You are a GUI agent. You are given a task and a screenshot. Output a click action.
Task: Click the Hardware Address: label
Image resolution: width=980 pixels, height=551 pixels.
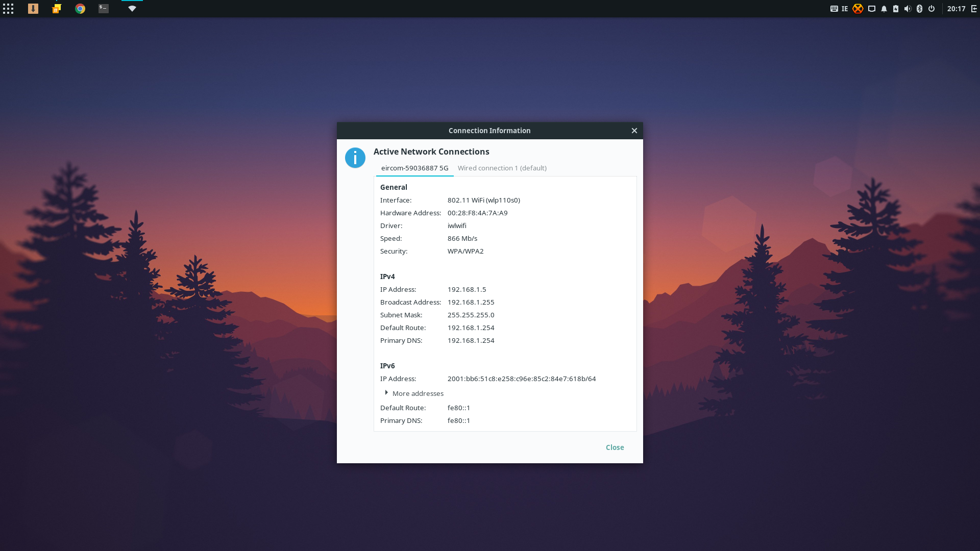(411, 213)
